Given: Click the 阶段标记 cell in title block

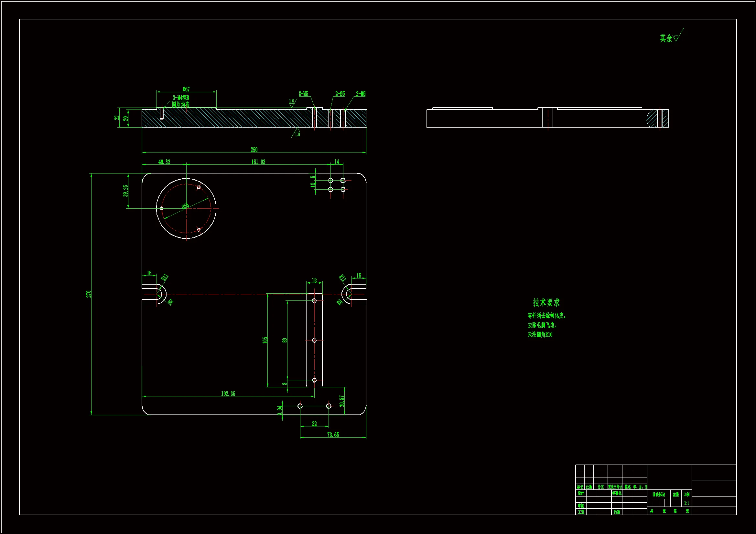Looking at the screenshot, I should [659, 495].
